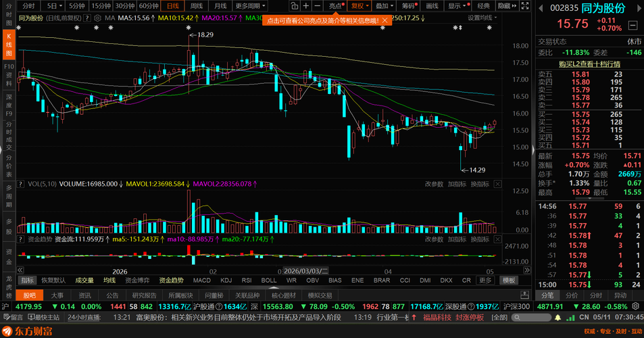Toggle the MACD indicator
644x338 pixels.
[201, 280]
